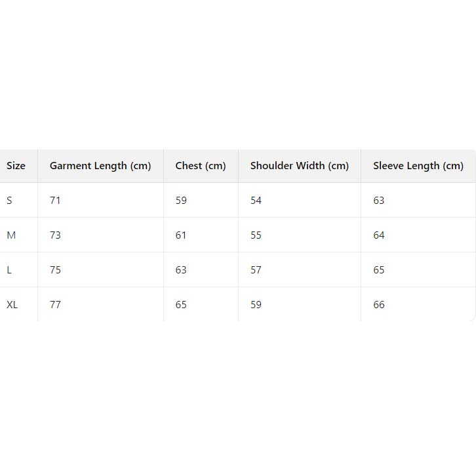Click the S size row label
476x476 pixels.
pos(9,201)
